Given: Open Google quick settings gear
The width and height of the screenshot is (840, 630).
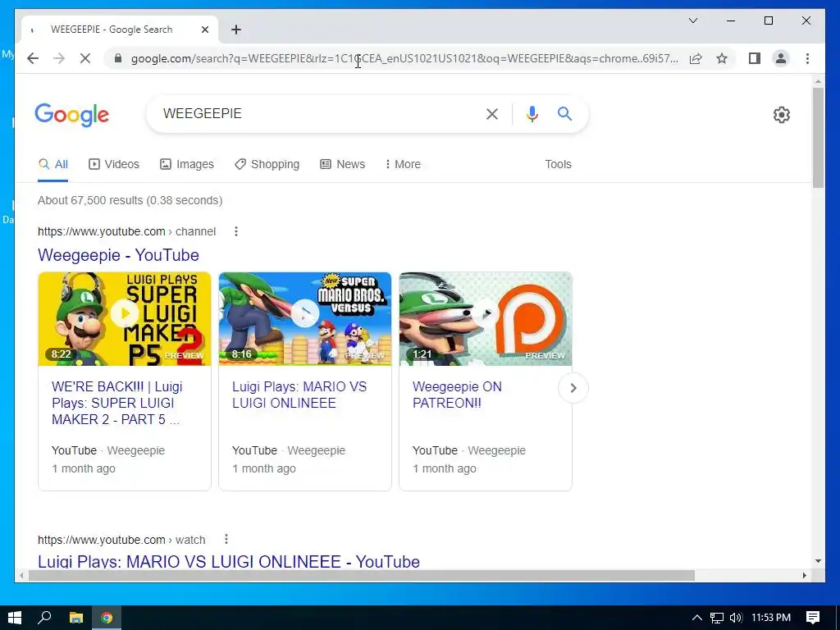Looking at the screenshot, I should click(781, 114).
